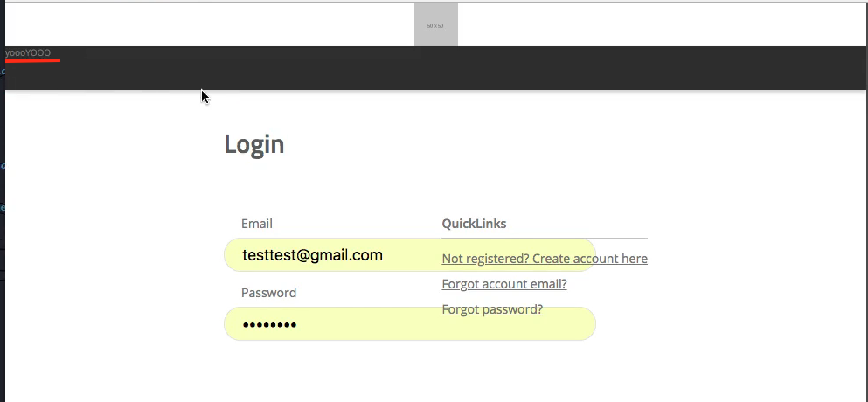Activate the background editor window sliver

point(3,221)
